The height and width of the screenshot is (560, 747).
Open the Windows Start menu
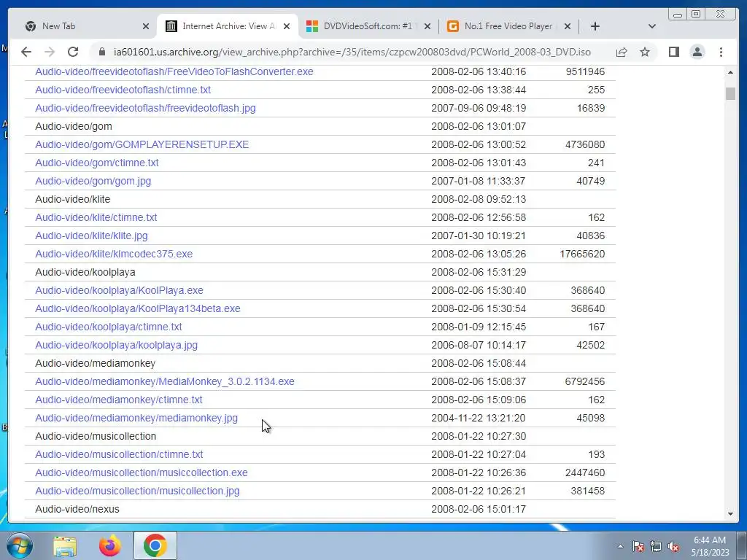(x=19, y=545)
